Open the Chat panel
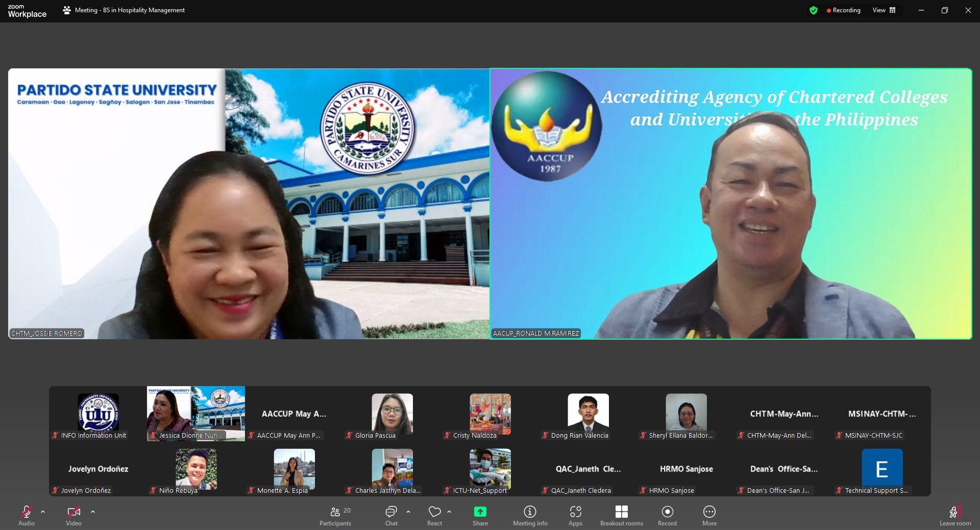This screenshot has height=530, width=980. 391,516
